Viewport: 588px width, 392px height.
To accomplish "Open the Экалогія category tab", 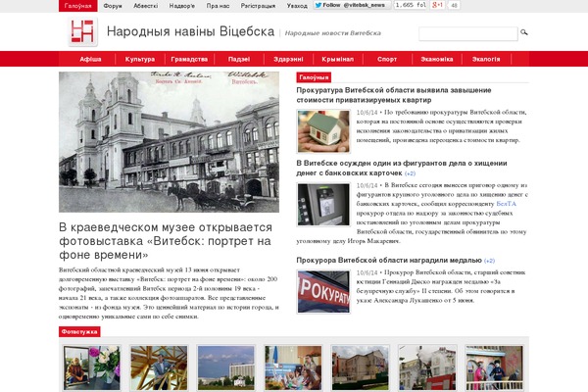I will (486, 59).
